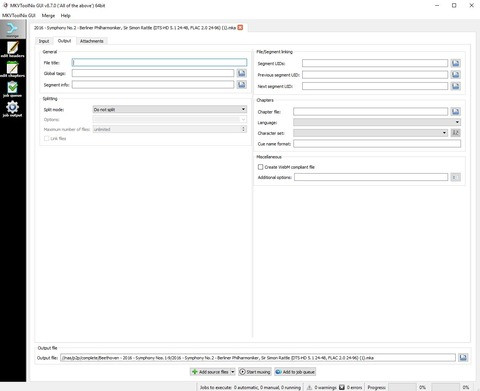This screenshot has width=480, height=391.
Task: Switch to the Input tab
Action: pyautogui.click(x=44, y=41)
